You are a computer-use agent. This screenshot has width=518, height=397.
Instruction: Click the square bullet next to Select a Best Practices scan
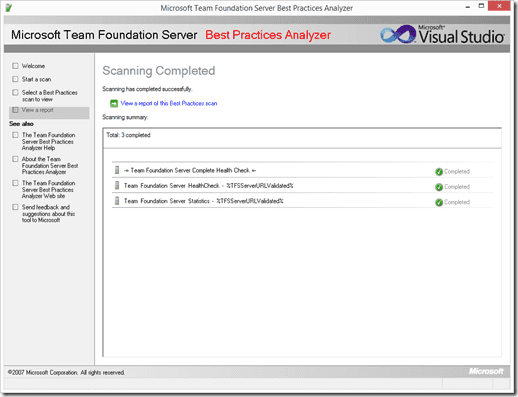click(x=15, y=92)
